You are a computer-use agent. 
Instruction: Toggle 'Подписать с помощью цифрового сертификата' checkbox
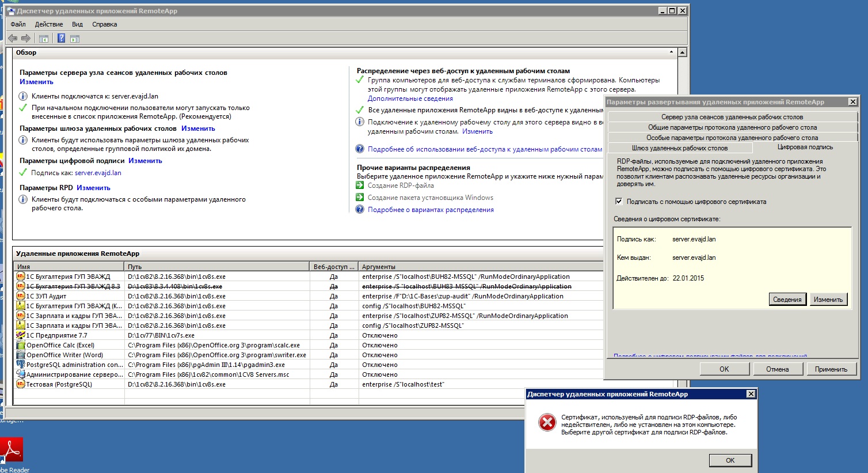point(619,202)
